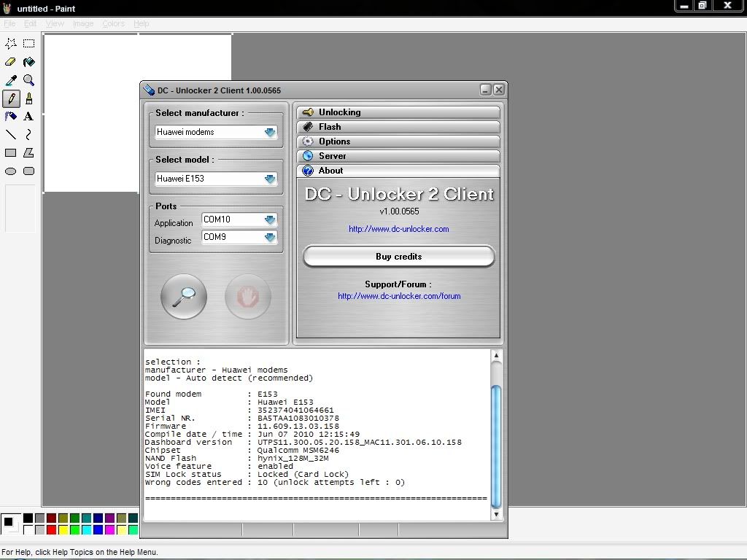Expand the Diagnostic port COM9 dropdown

tap(270, 237)
